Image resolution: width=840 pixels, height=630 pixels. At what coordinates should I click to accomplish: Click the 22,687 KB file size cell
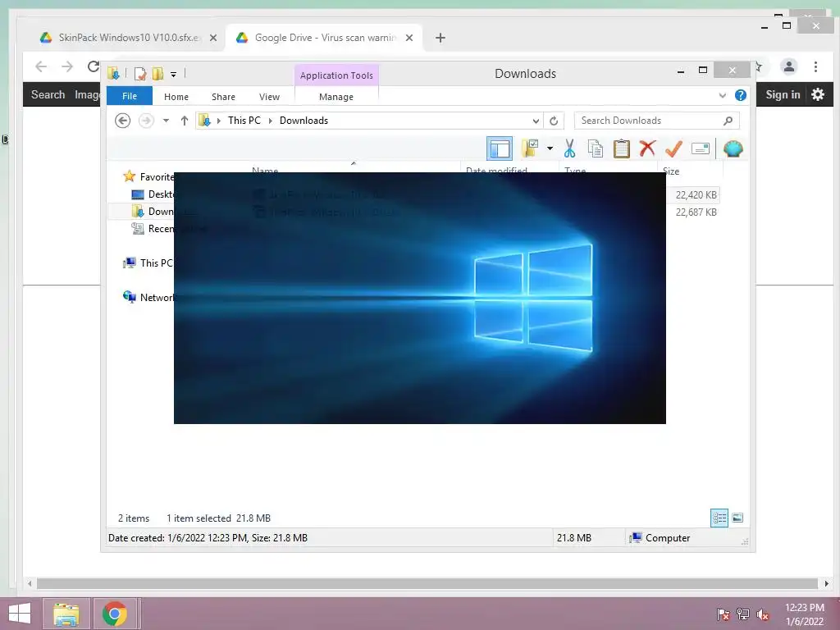[x=696, y=212]
